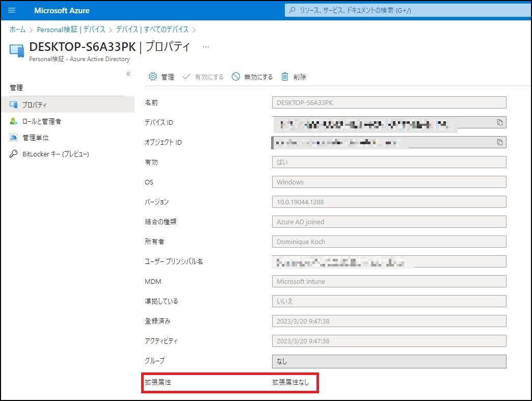532x401 pixels.
Task: Select プロパティ in the sidebar
Action: 68,104
